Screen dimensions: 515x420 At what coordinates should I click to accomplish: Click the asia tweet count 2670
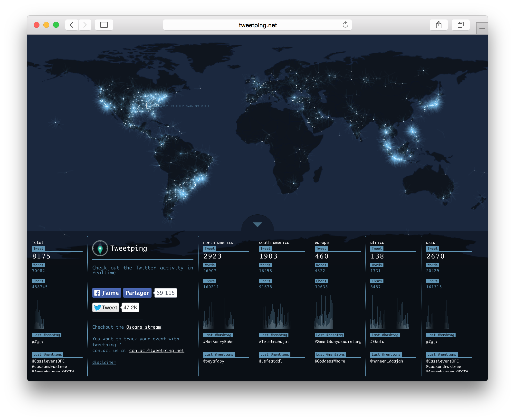pyautogui.click(x=435, y=256)
